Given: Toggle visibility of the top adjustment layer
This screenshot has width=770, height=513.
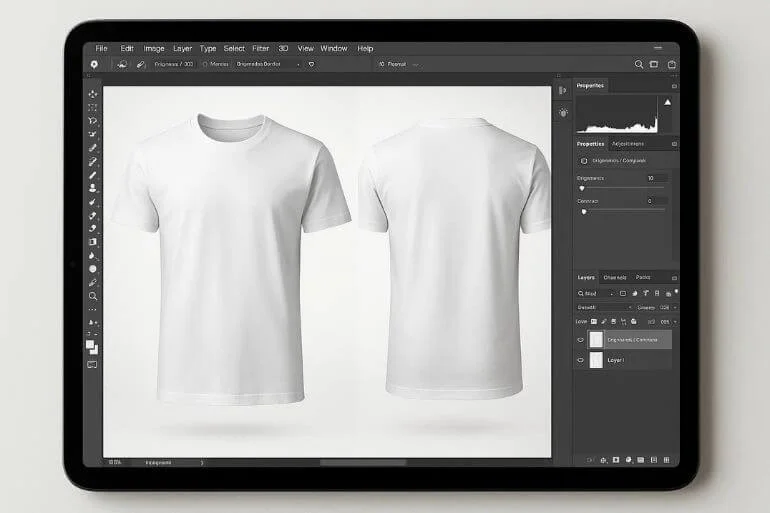Looking at the screenshot, I should coord(580,340).
